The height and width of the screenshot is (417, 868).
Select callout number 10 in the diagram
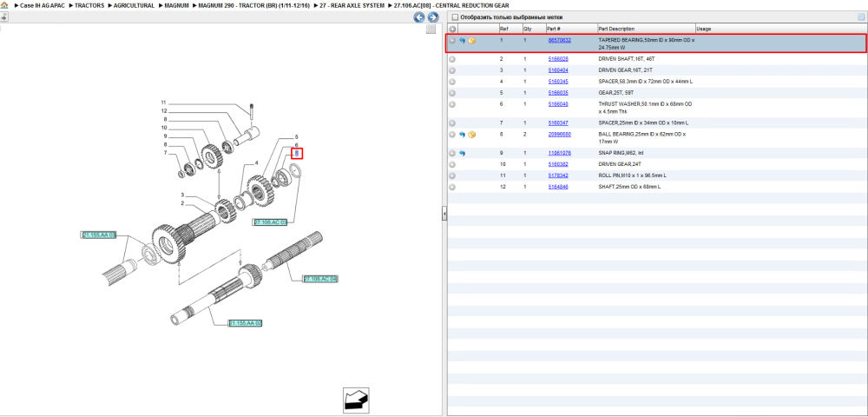(x=164, y=128)
